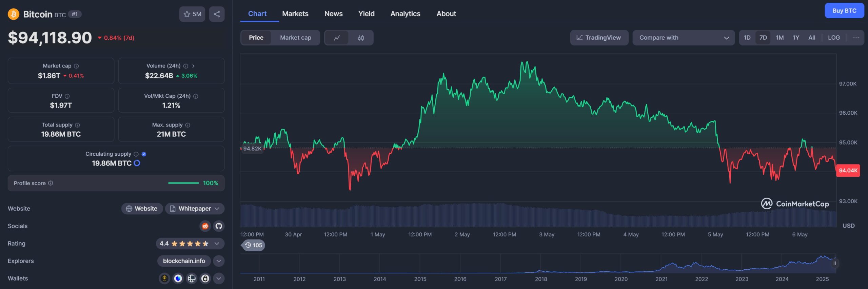
Task: Open the TradingView chart button
Action: (599, 38)
